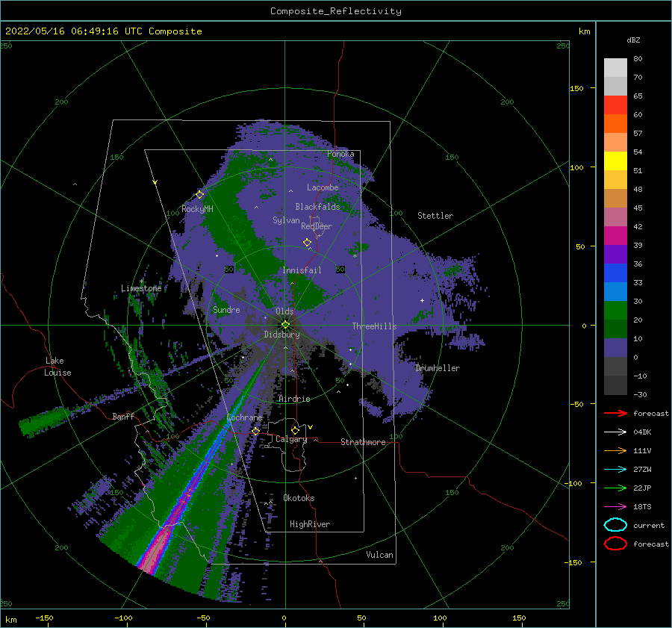Click the Olds label
Image resolution: width=672 pixels, height=628 pixels.
click(x=284, y=311)
